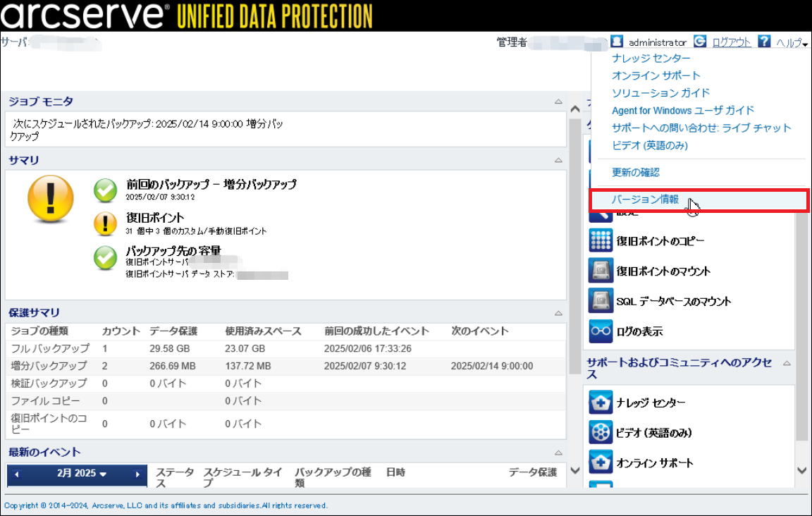Open the Videos (ビデオ 英語のみ) film reel icon

[601, 433]
